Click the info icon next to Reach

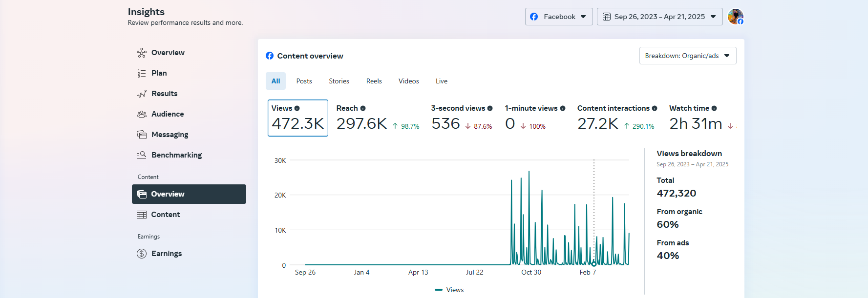click(x=363, y=108)
